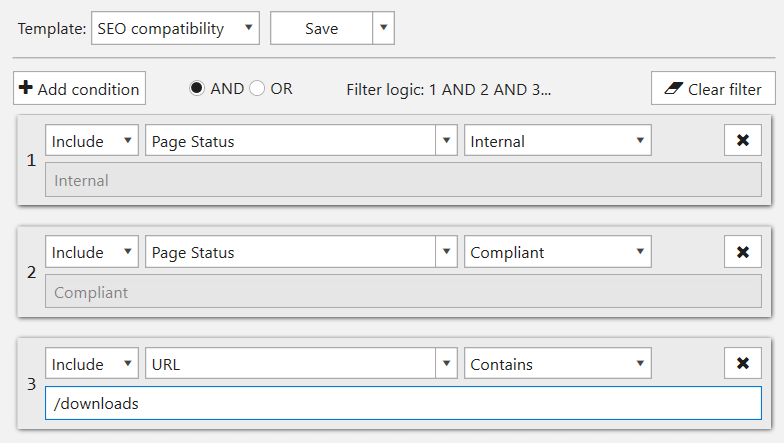The height and width of the screenshot is (443, 784).
Task: Remove condition 1 with its X icon
Action: coord(742,140)
